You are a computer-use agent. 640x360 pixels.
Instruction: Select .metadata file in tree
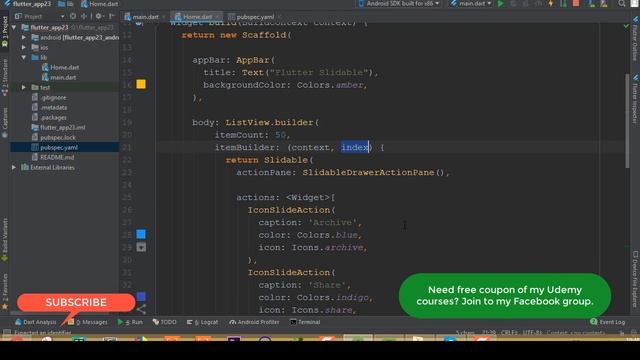[49, 107]
